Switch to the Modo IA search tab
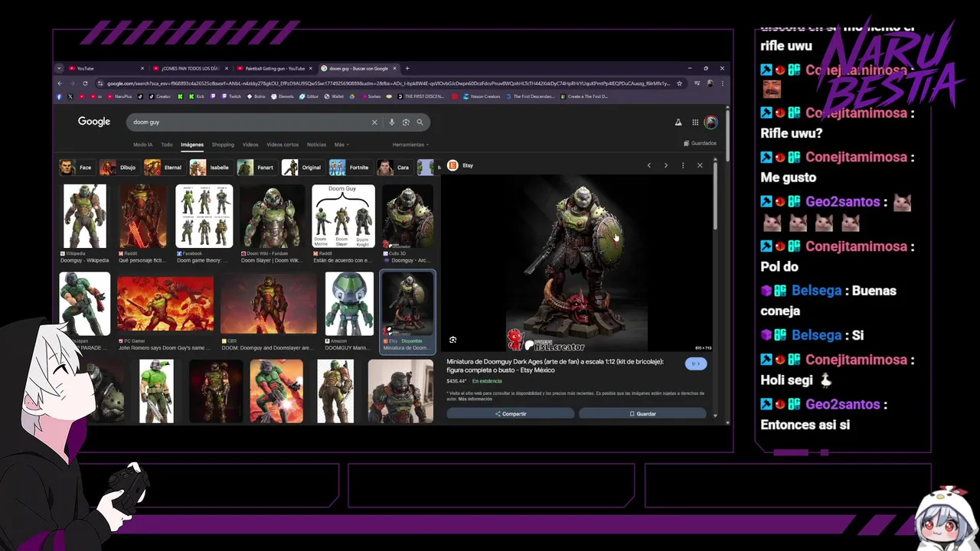This screenshot has height=551, width=980. [x=143, y=145]
